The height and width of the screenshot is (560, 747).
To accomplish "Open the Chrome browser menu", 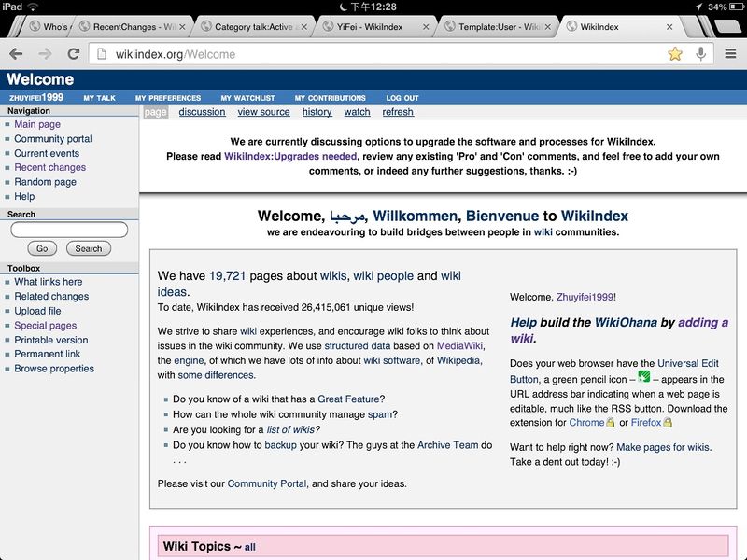I will [x=728, y=55].
